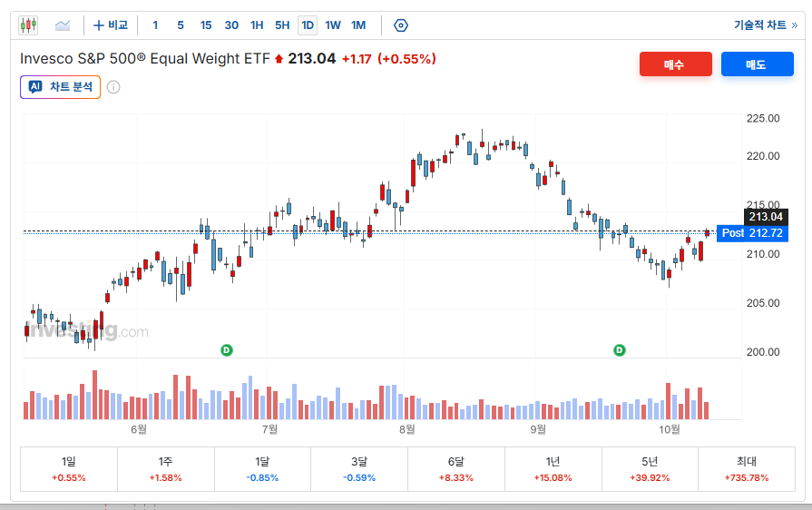
Task: Click the 7월 label on time axis
Action: (x=269, y=428)
